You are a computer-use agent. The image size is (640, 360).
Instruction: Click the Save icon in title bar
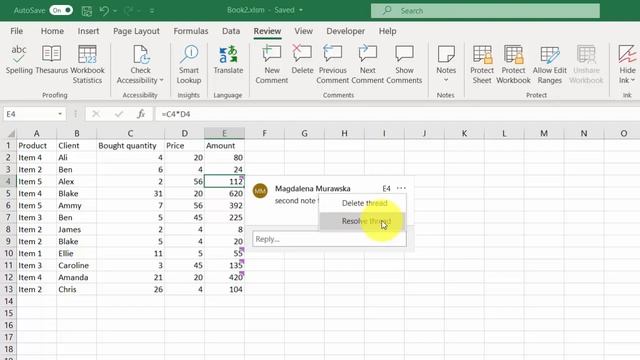coord(87,11)
